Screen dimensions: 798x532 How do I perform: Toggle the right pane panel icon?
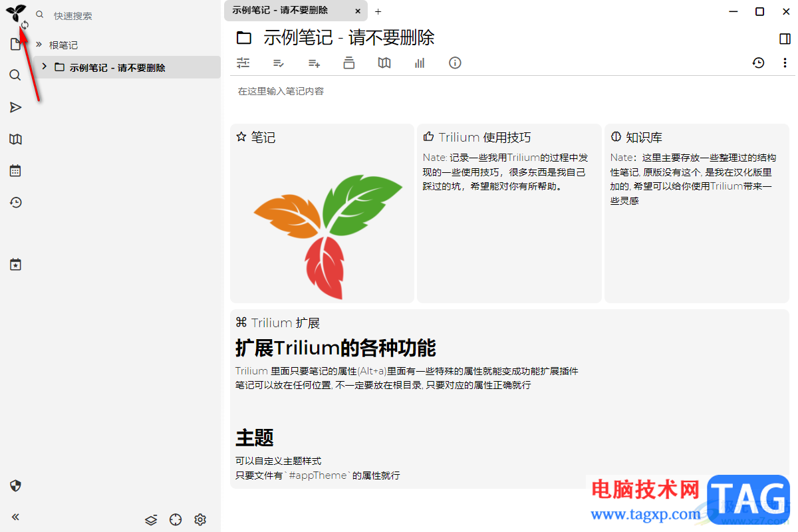coord(785,39)
